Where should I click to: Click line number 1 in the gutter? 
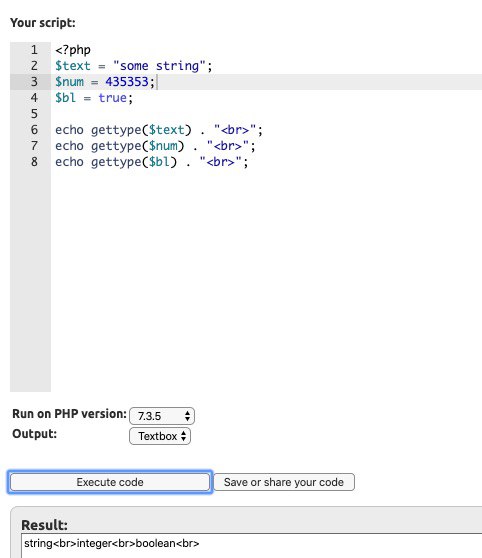(34, 50)
